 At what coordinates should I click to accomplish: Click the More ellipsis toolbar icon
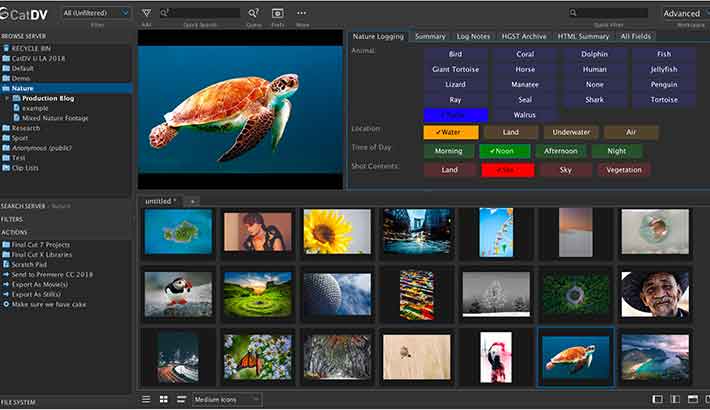click(x=302, y=13)
